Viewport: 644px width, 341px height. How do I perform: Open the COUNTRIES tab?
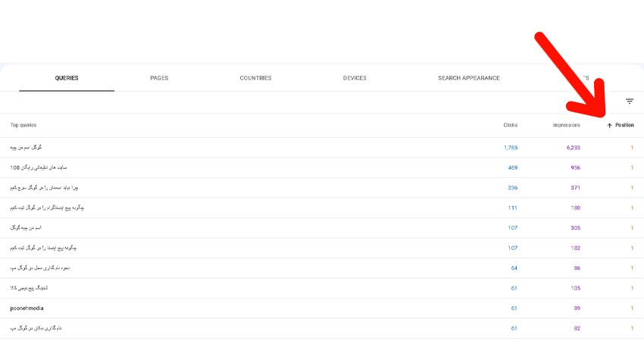255,78
